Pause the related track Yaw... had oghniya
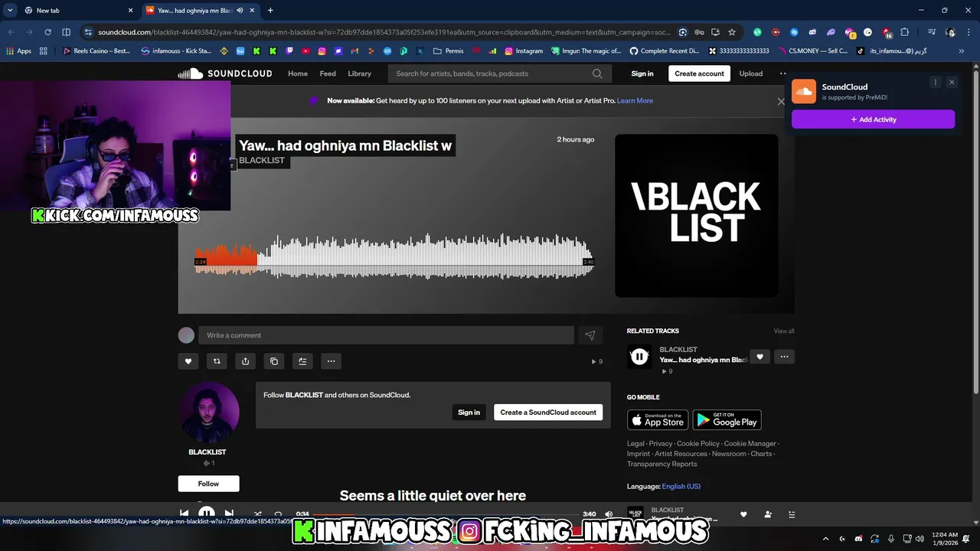Screen dimensions: 980x551 coord(639,357)
